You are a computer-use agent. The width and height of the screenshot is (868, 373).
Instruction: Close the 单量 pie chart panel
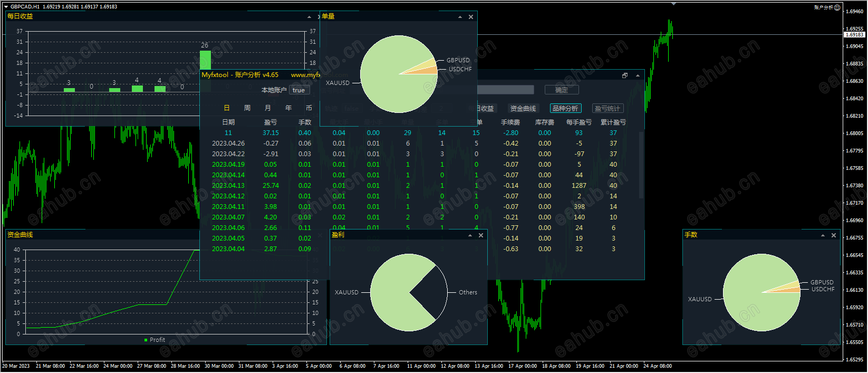click(471, 17)
